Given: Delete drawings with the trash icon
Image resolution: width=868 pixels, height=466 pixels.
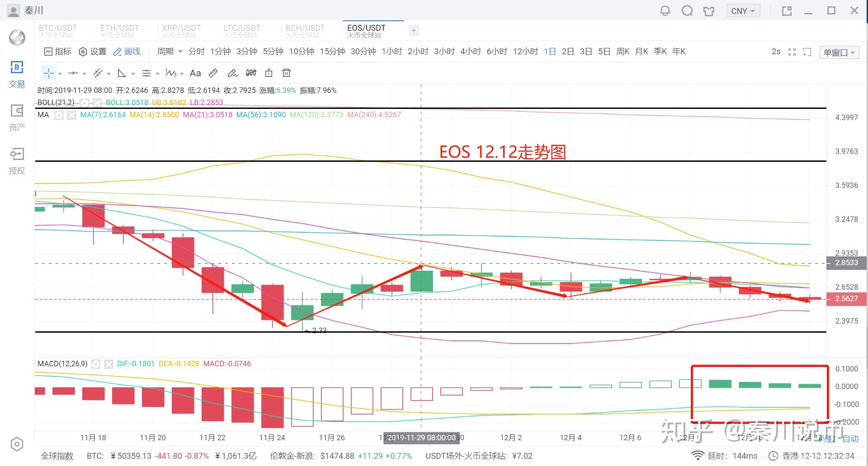Looking at the screenshot, I should click(x=286, y=73).
